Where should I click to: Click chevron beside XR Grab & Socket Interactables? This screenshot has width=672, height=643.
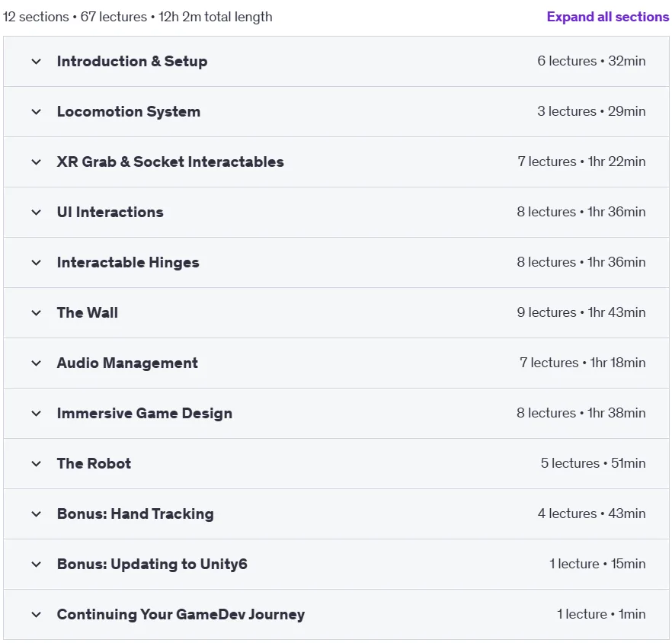pos(37,162)
